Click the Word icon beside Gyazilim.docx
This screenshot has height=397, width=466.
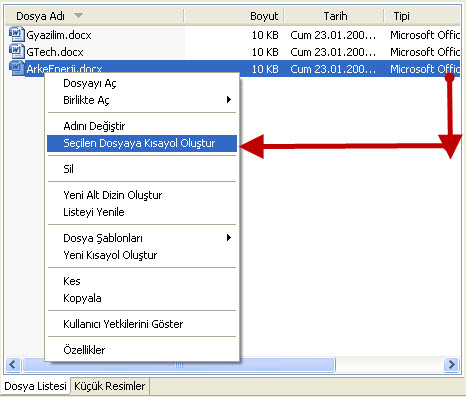click(17, 34)
